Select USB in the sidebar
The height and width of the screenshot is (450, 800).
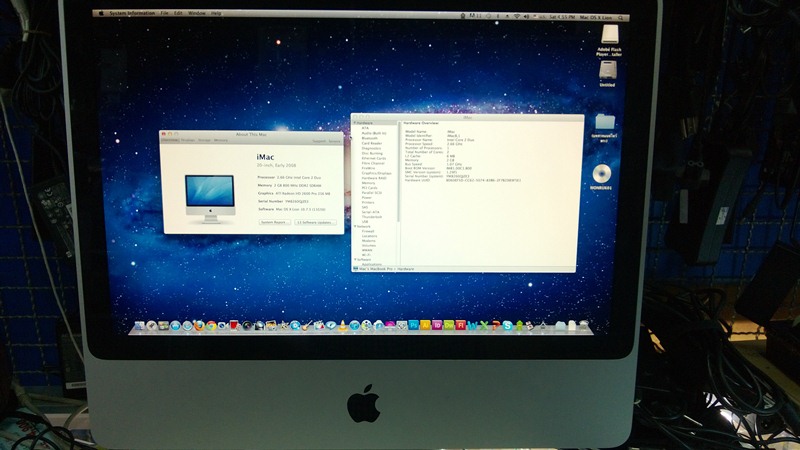(x=365, y=221)
